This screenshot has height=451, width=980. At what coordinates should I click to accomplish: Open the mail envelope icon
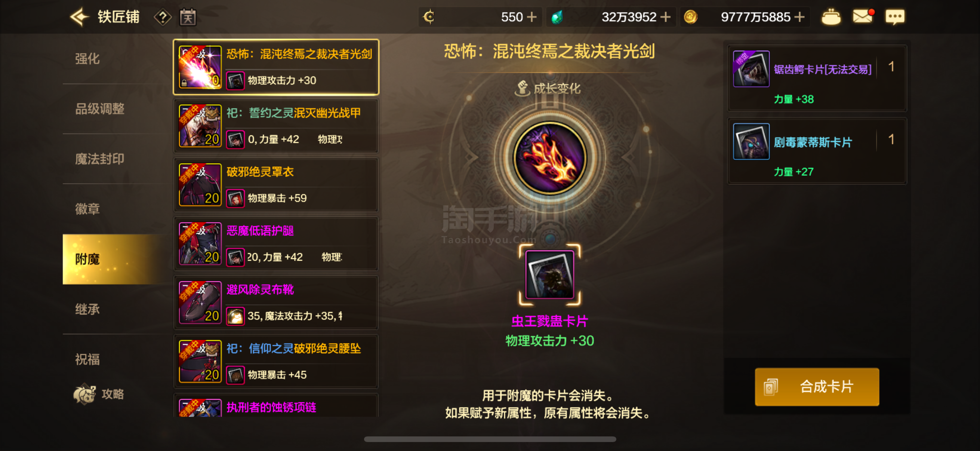coord(863,17)
